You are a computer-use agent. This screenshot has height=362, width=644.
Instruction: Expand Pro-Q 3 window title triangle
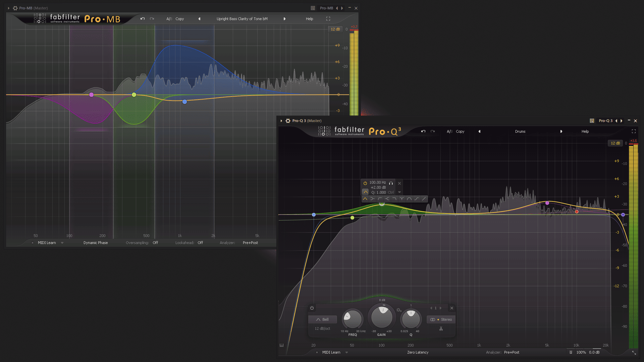pyautogui.click(x=281, y=121)
